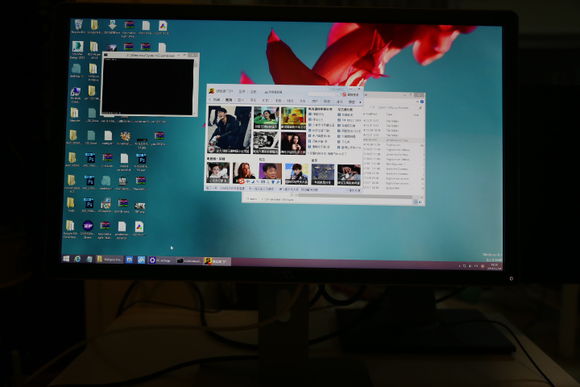The height and width of the screenshot is (387, 580).
Task: Click the command prompt window's system menu icon
Action: pos(106,55)
